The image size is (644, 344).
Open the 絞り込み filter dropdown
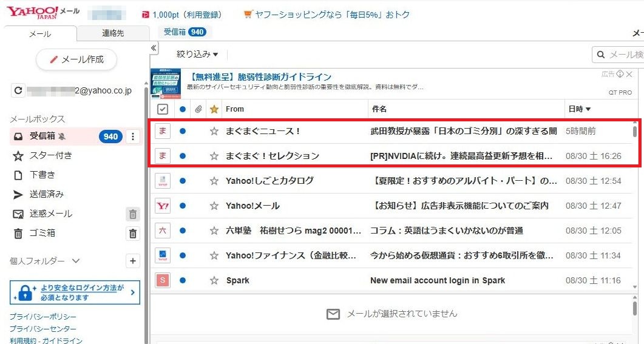click(x=197, y=55)
